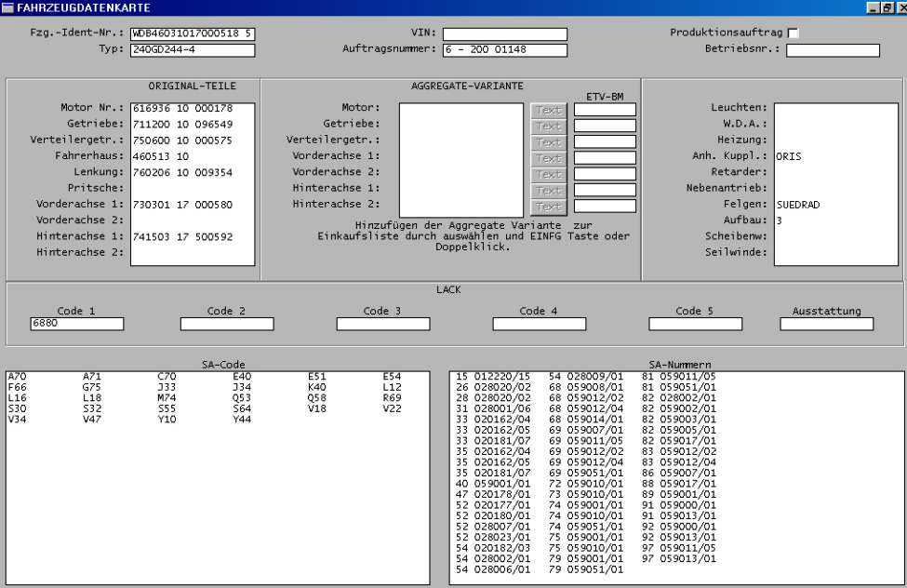Click the Auftragsnummer field
Image resolution: width=907 pixels, height=588 pixels.
(504, 50)
